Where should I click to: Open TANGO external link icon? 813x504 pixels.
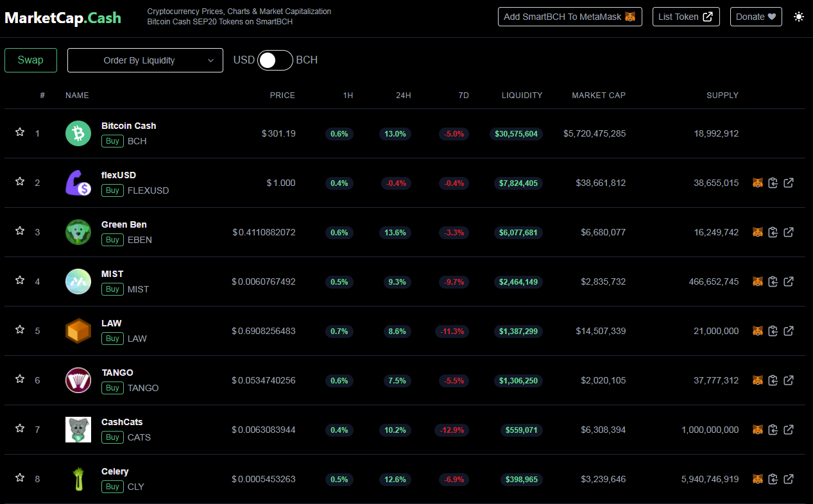click(x=789, y=380)
